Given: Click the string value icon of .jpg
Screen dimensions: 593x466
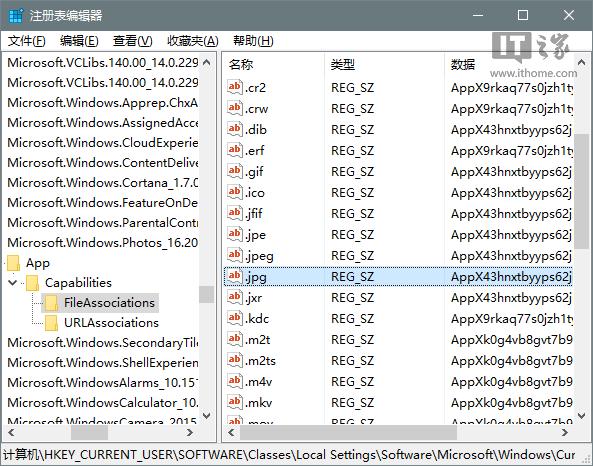Looking at the screenshot, I should [x=234, y=276].
